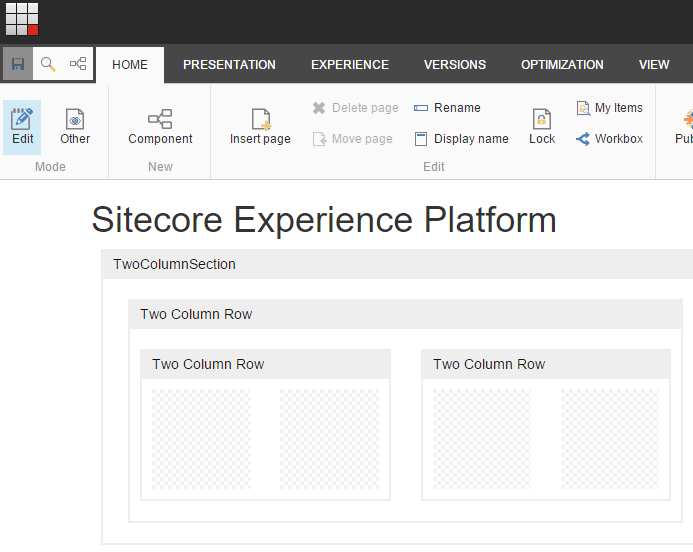Open the Sitecore launchpad grid icon

[x=22, y=19]
